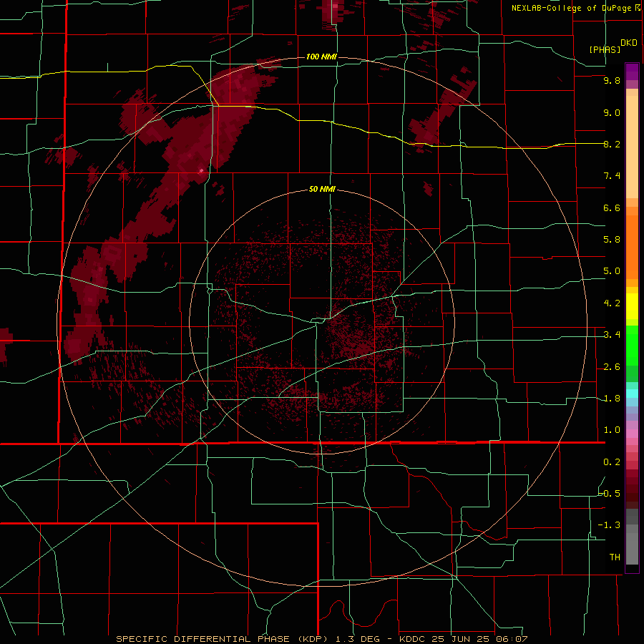Screen dimensions: 644x644
Task: Pick the yellow segment of the color bar
Action: coord(632,306)
